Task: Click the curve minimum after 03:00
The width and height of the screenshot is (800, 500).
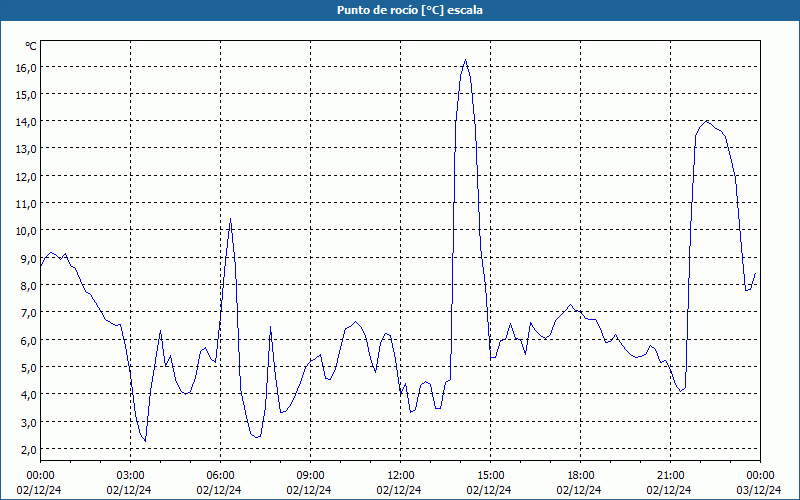Action: 145,441
